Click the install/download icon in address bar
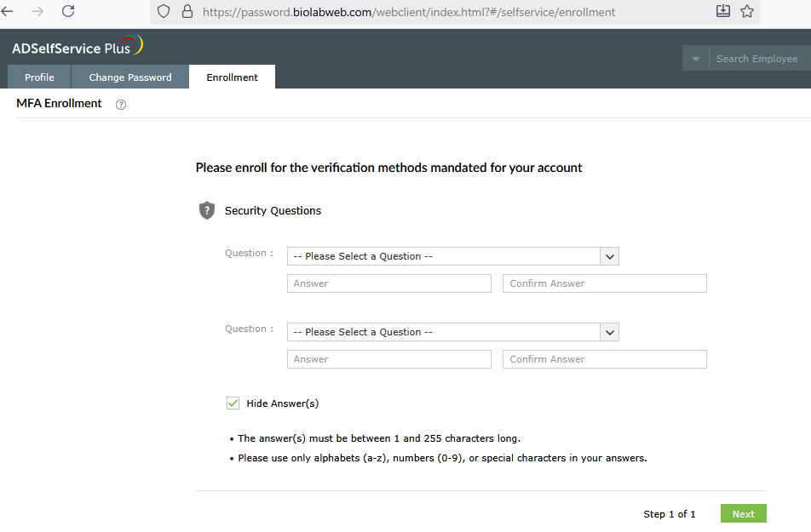 pos(722,11)
